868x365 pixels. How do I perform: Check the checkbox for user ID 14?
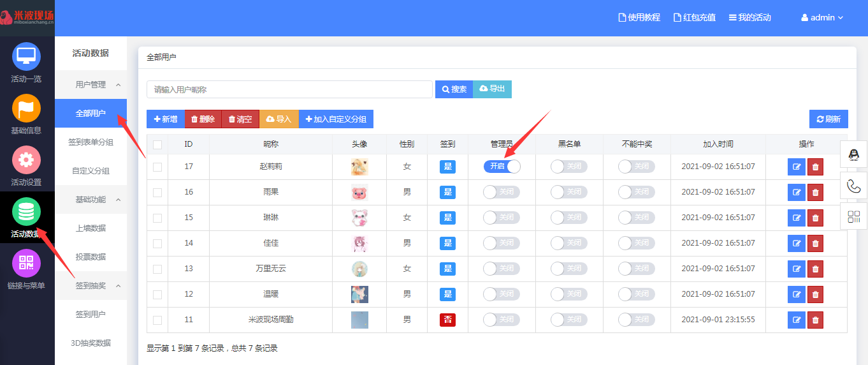tap(157, 243)
